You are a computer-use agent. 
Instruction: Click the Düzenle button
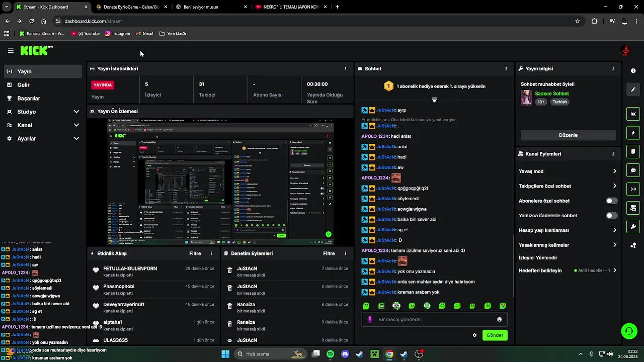[x=568, y=135]
